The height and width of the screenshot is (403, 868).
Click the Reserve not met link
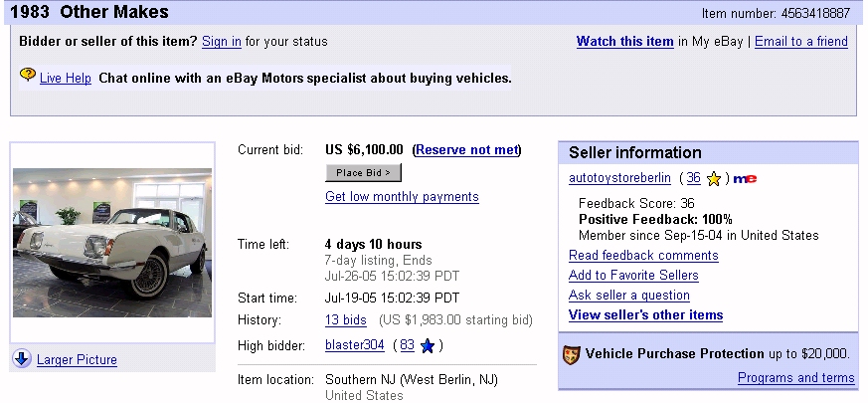[x=466, y=150]
